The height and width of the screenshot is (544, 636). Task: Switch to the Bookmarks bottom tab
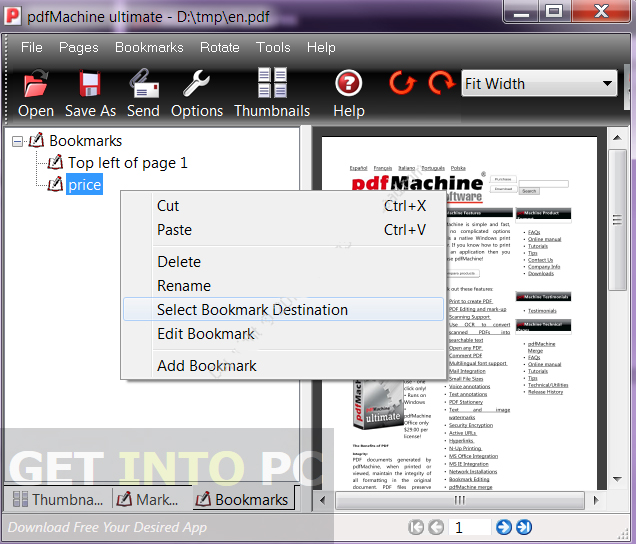(x=243, y=499)
